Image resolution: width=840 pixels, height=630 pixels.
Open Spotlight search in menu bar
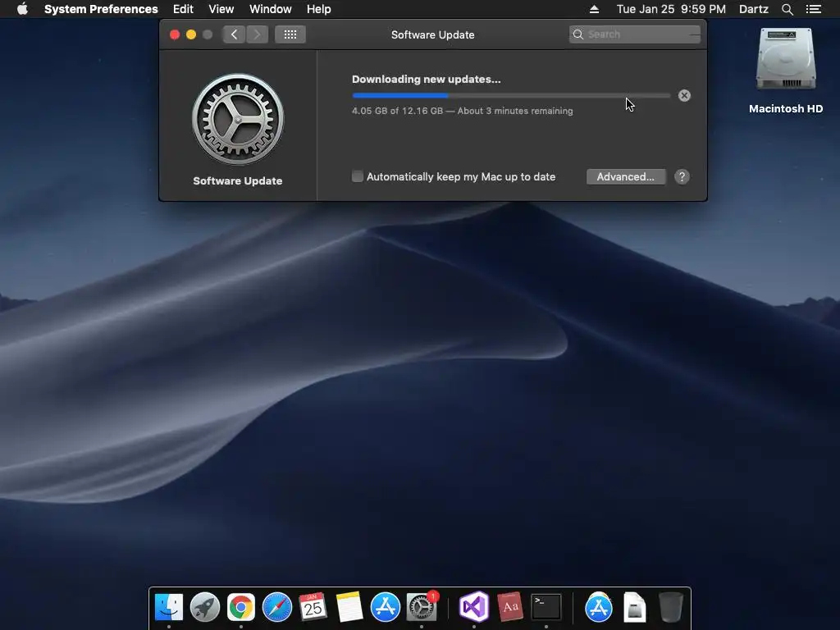tap(787, 9)
